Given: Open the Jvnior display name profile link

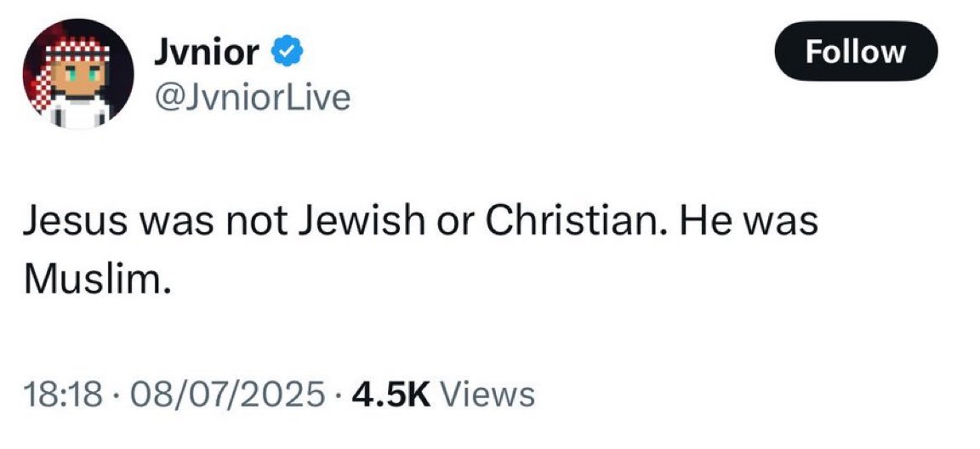Looking at the screenshot, I should click(207, 53).
